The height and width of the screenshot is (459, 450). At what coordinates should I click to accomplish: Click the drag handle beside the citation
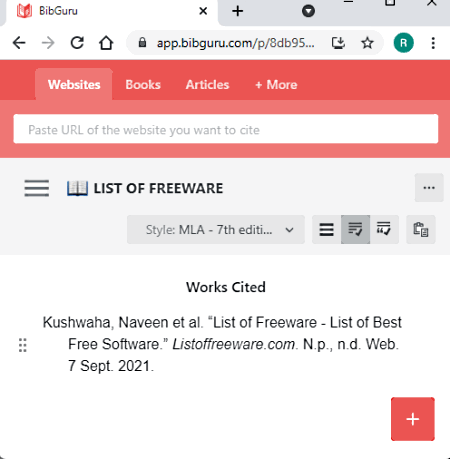(22, 345)
